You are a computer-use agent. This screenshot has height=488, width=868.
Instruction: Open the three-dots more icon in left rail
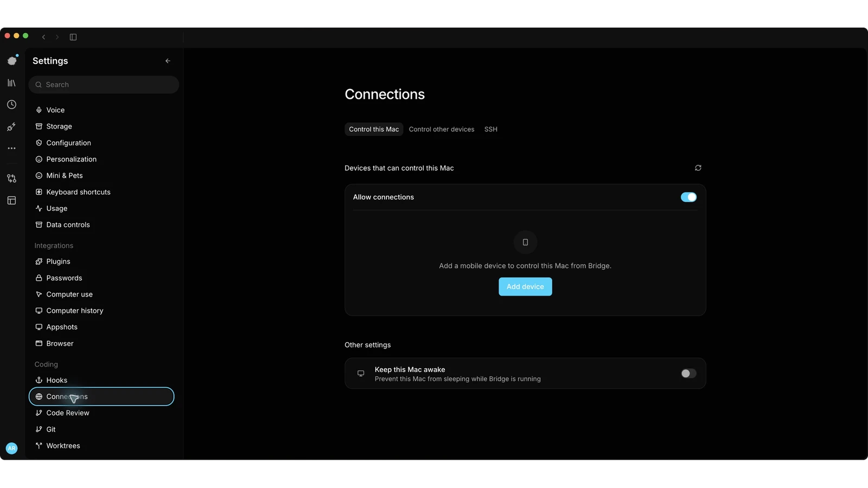(11, 148)
